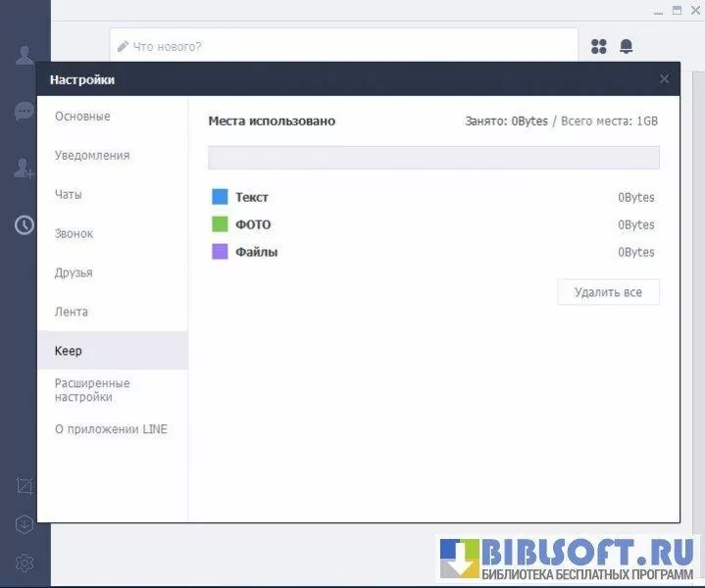Click the Что нового? post input field

(x=343, y=46)
